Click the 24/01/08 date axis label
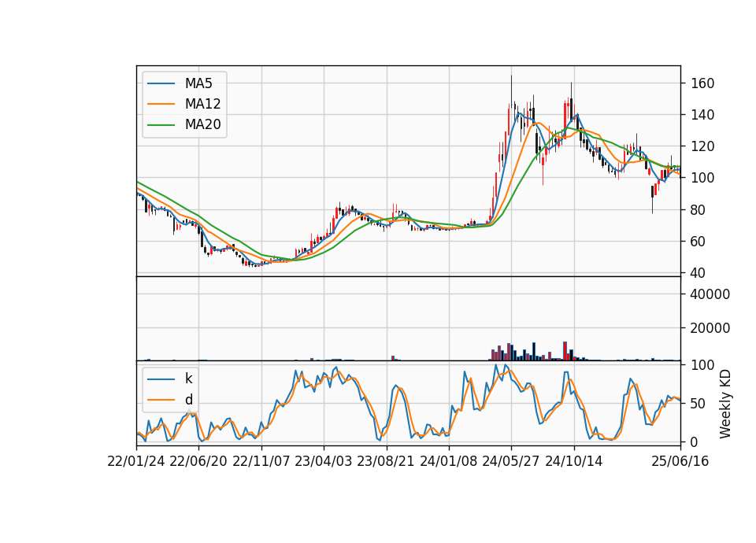Screen dimensions: 756x543 pos(449,462)
